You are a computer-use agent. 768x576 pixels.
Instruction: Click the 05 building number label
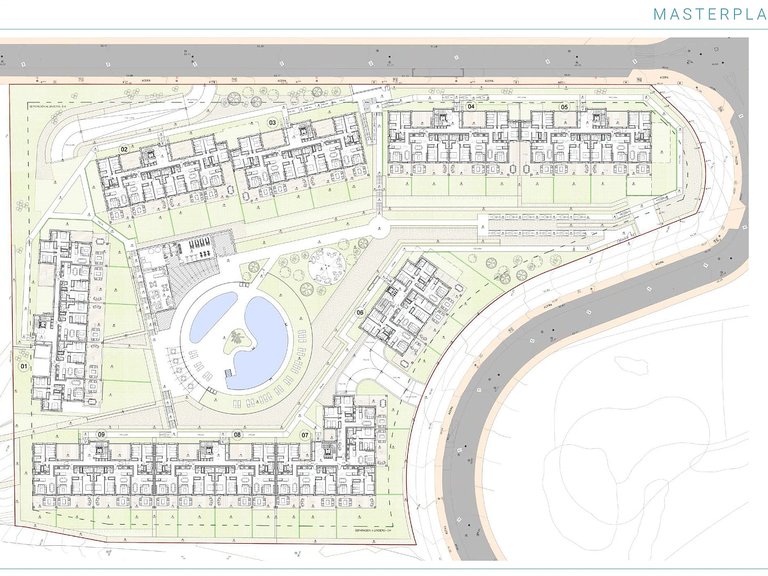pyautogui.click(x=564, y=107)
